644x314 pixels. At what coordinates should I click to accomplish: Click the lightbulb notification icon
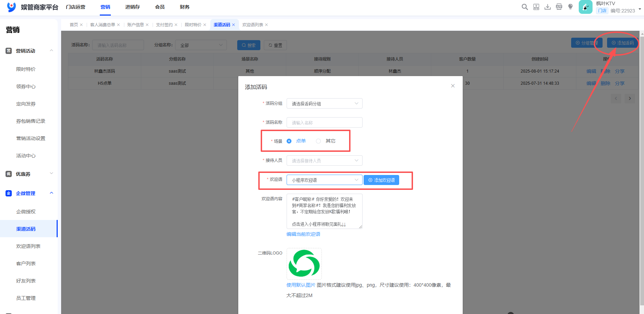pyautogui.click(x=570, y=7)
